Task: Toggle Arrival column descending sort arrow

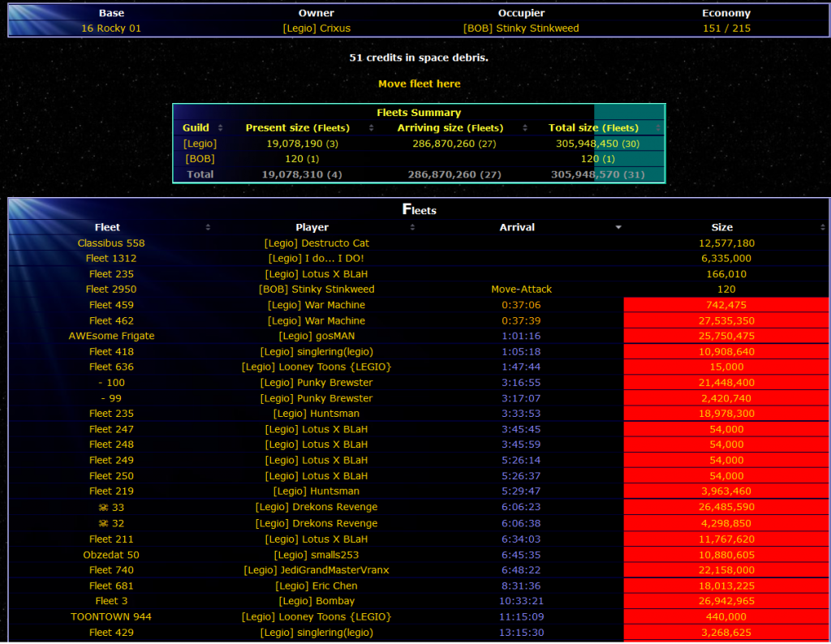Action: [618, 228]
